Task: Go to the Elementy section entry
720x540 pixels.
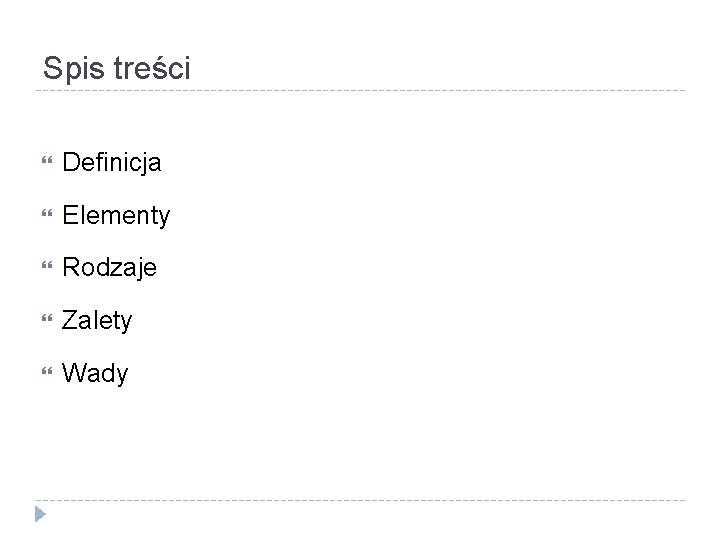Action: click(x=116, y=214)
